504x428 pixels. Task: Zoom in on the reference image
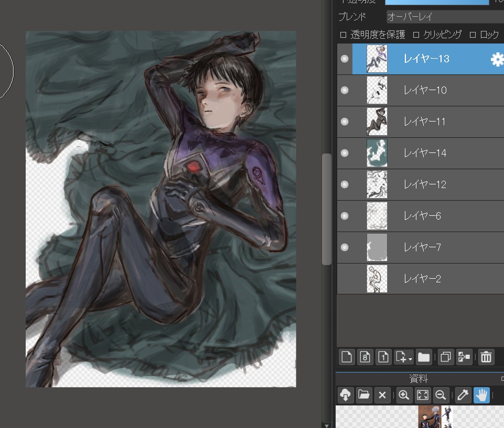(x=404, y=394)
